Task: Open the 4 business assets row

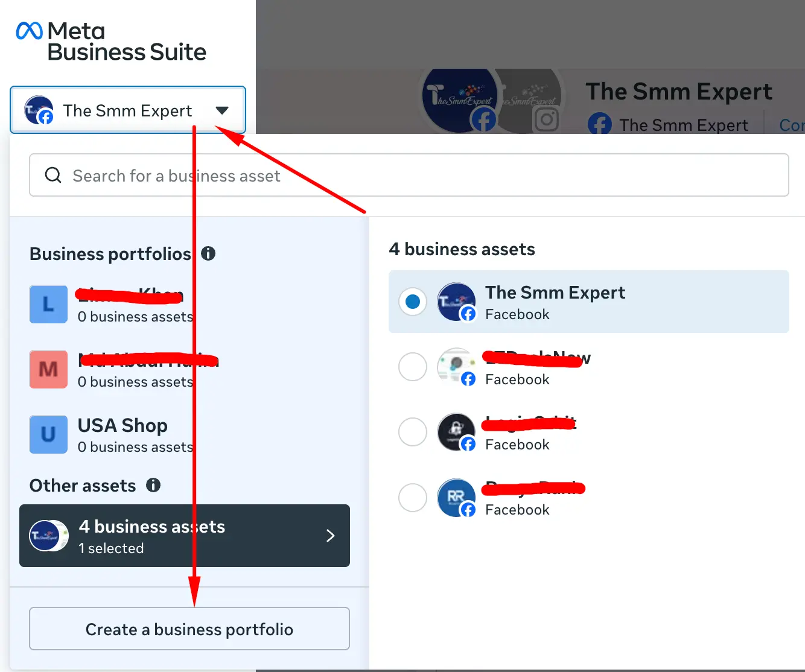Action: (185, 536)
